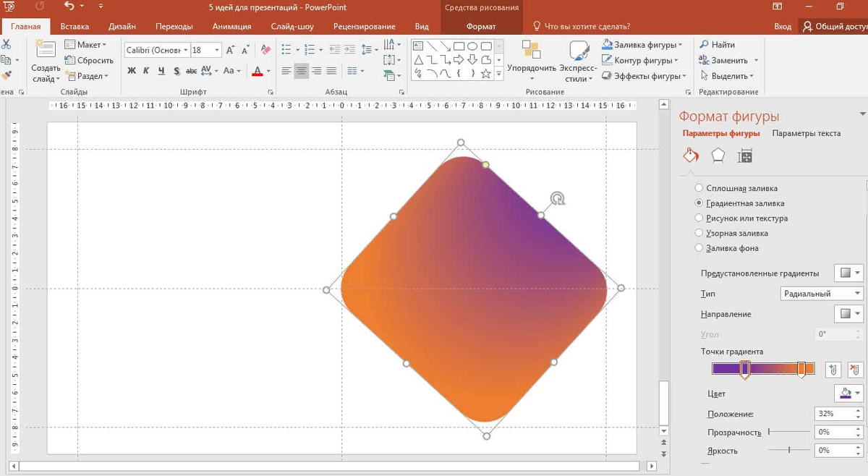Open the Дизайн ribbon tab
This screenshot has height=476, width=868.
point(122,27)
